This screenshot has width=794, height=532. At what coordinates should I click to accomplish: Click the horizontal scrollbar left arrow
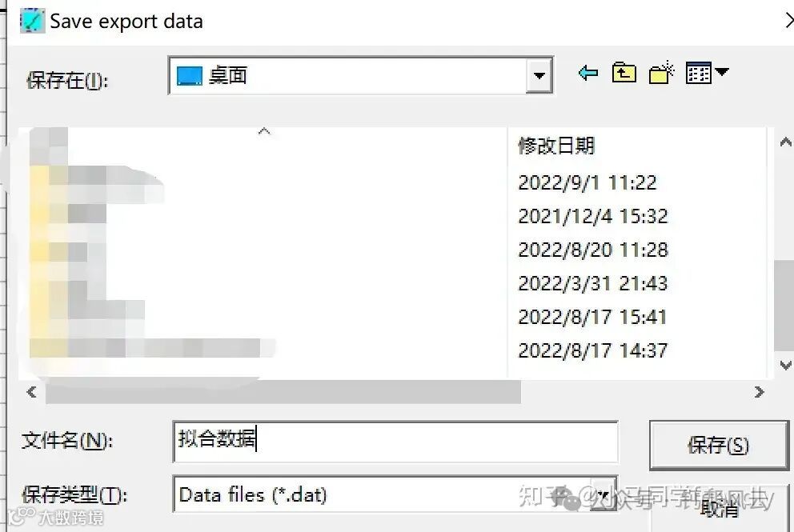[x=31, y=392]
